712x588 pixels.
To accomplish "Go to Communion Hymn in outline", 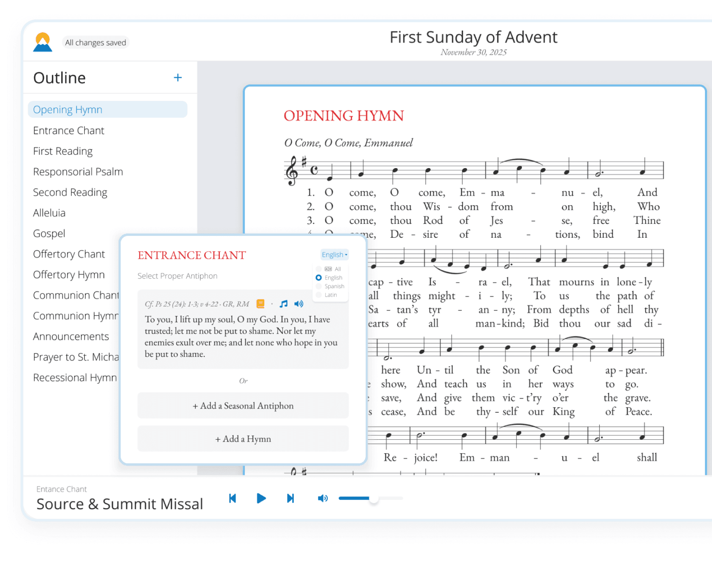I will pyautogui.click(x=76, y=316).
